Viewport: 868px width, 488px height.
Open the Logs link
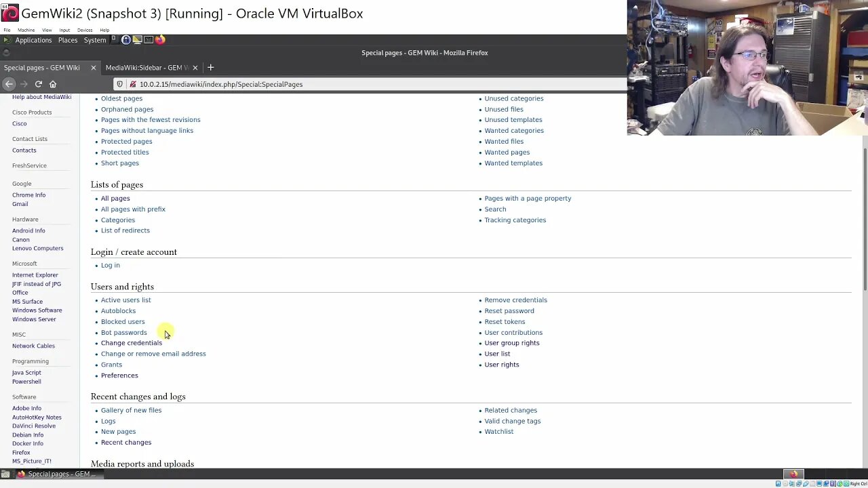[x=108, y=421]
